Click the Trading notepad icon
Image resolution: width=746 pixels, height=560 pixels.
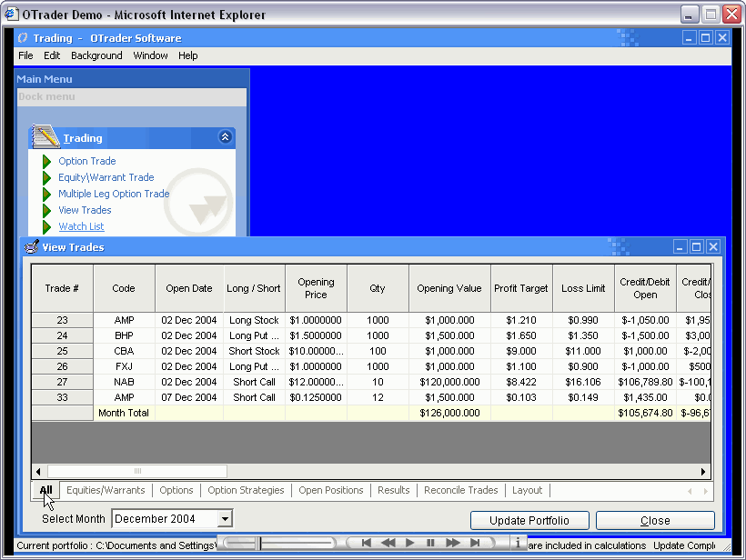tap(45, 137)
